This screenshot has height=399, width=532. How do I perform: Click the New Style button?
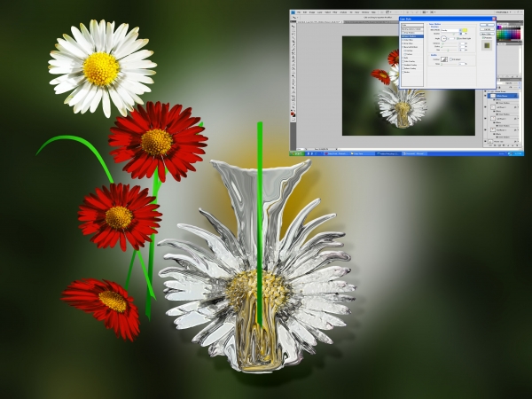coord(487,34)
